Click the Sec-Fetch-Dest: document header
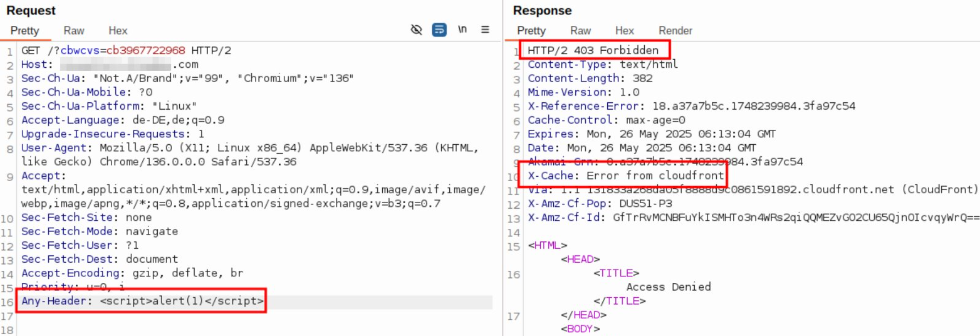The image size is (980, 336). point(99,259)
